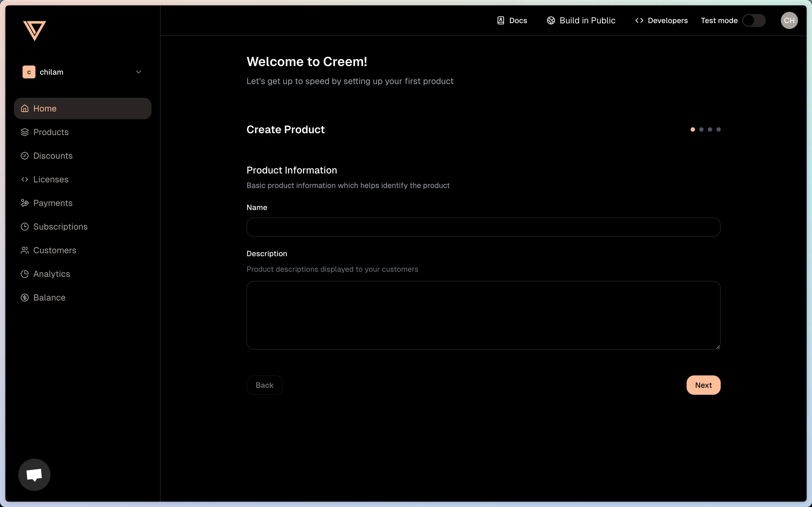Image resolution: width=812 pixels, height=507 pixels.
Task: Click the chilam workspace avatar icon
Action: [29, 72]
